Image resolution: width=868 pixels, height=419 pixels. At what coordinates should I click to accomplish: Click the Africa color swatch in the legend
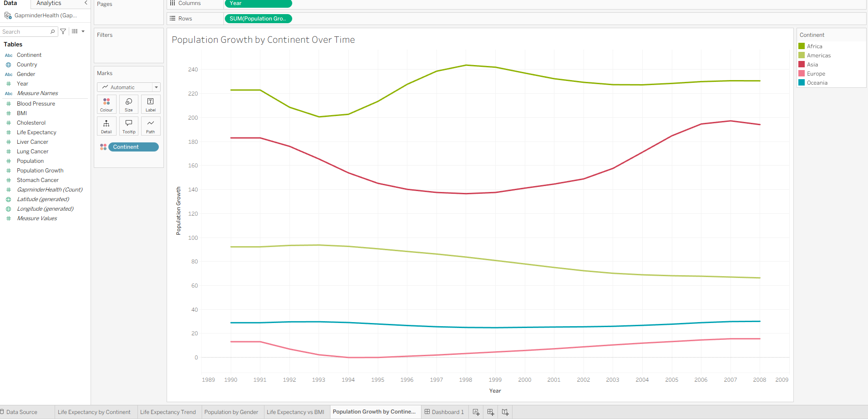tap(801, 46)
